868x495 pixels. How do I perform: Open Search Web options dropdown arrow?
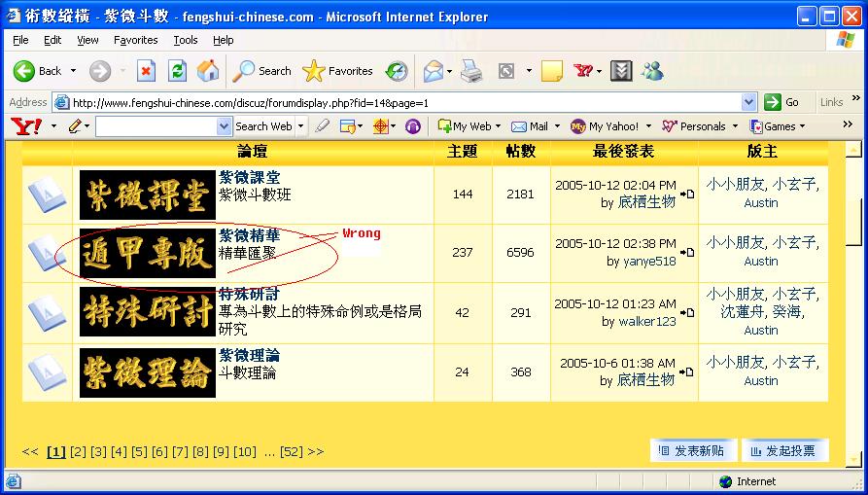tap(300, 126)
